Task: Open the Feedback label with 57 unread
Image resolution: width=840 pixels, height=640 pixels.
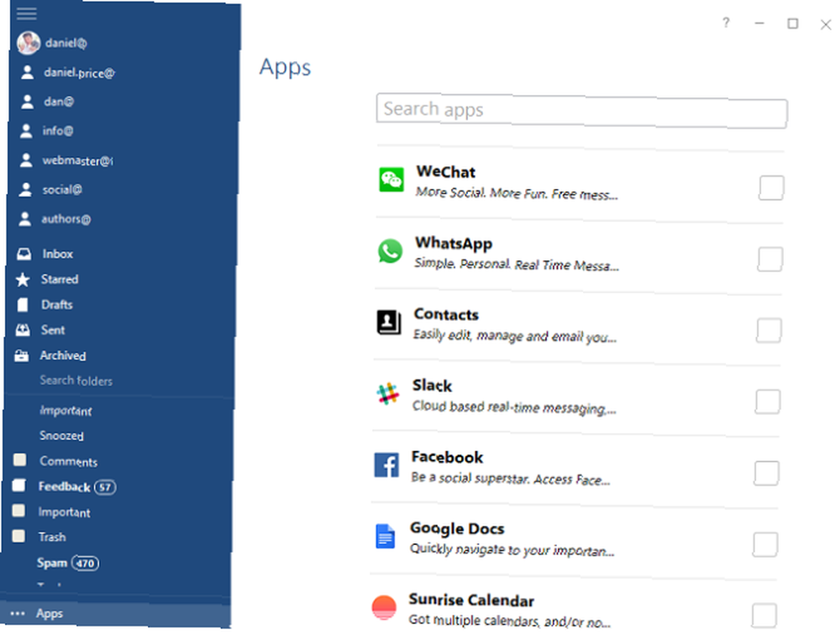Action: point(65,486)
